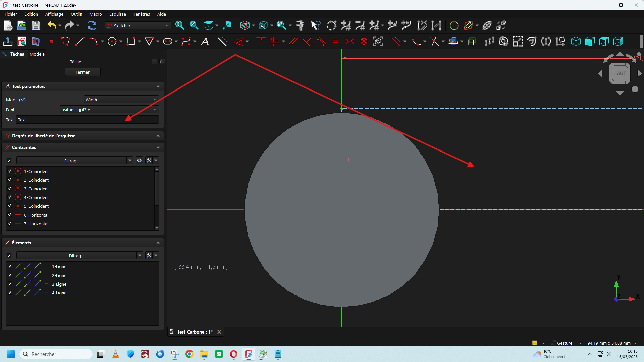This screenshot has height=362, width=644.
Task: Select the create rectangle tool
Action: click(130, 42)
